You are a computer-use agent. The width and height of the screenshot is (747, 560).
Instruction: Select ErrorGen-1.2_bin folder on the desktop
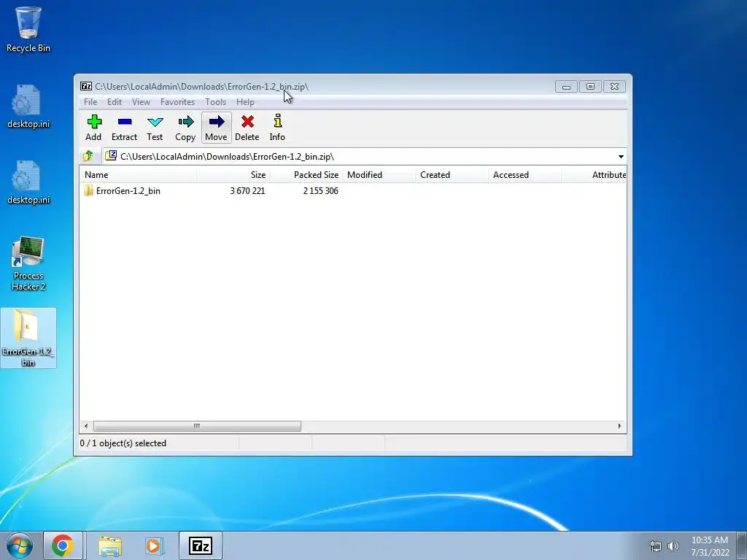(28, 338)
